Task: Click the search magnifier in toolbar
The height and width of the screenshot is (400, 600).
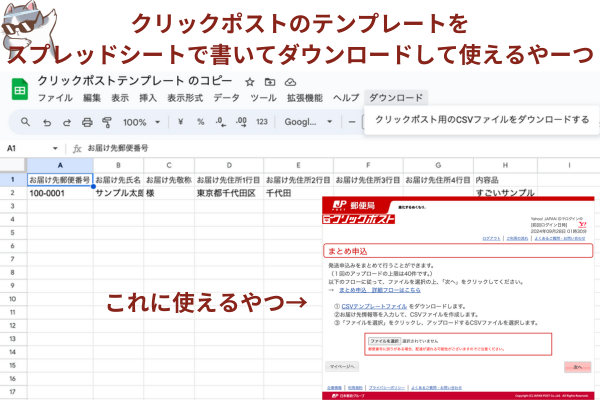Action: point(25,122)
